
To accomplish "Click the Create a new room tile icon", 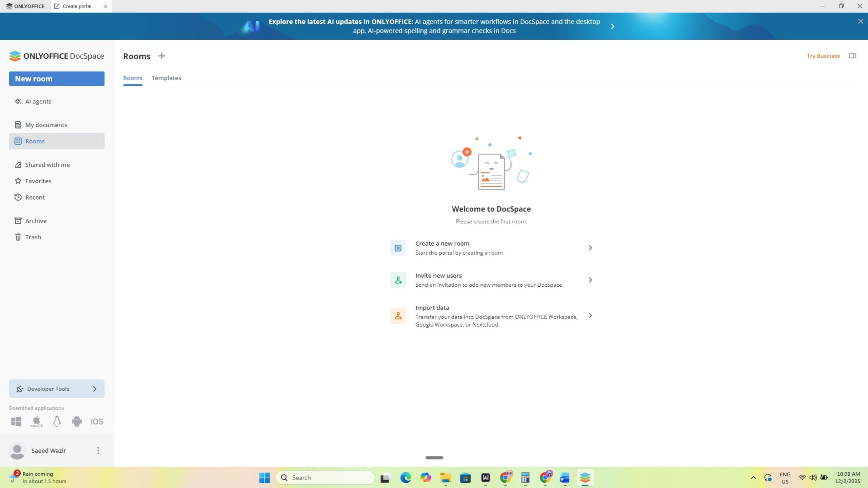I will pyautogui.click(x=398, y=248).
